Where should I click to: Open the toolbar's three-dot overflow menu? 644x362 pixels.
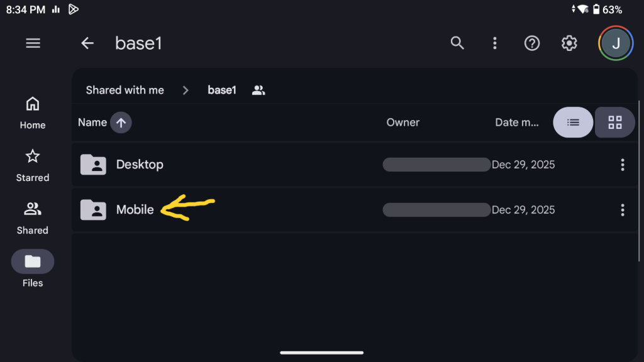[x=495, y=43]
